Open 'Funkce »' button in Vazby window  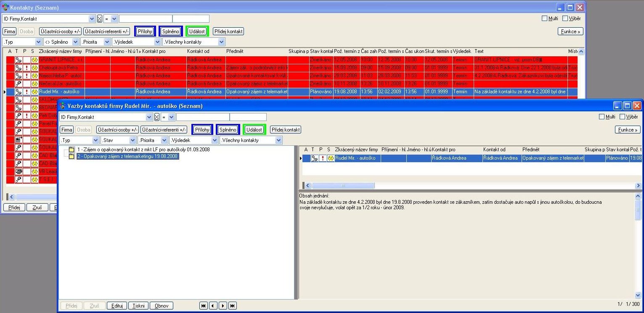pyautogui.click(x=628, y=130)
